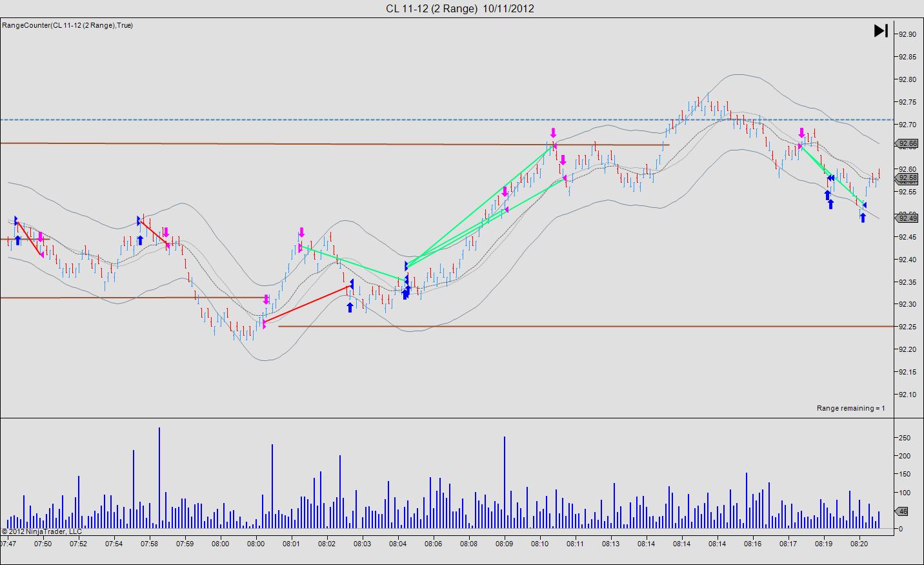The image size is (924, 565).
Task: Click the 92.20 price axis label
Action: (908, 349)
